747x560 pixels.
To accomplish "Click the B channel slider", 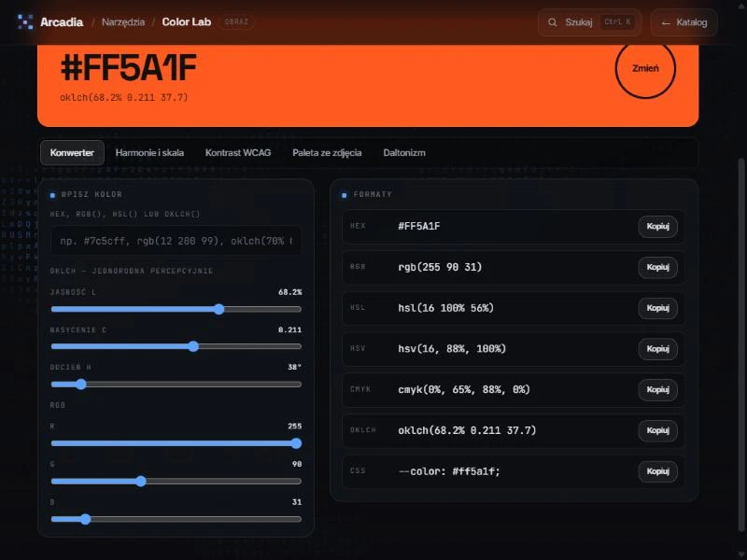I will (176, 519).
